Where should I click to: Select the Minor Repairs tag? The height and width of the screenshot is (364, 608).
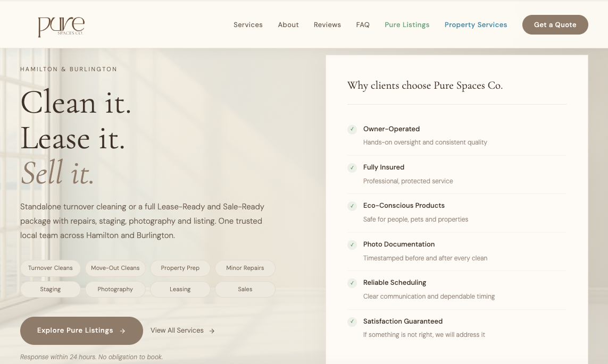click(x=245, y=268)
